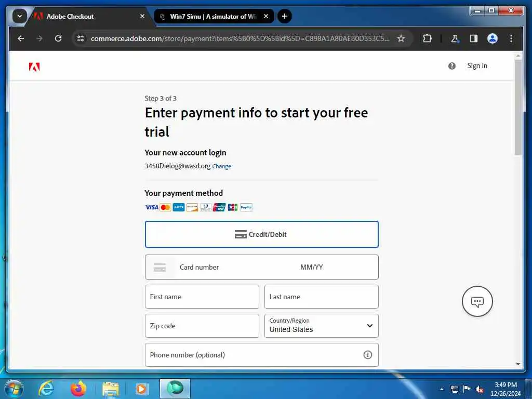This screenshot has width=532, height=399.
Task: Select the Credit/Debit payment button
Action: pyautogui.click(x=262, y=234)
